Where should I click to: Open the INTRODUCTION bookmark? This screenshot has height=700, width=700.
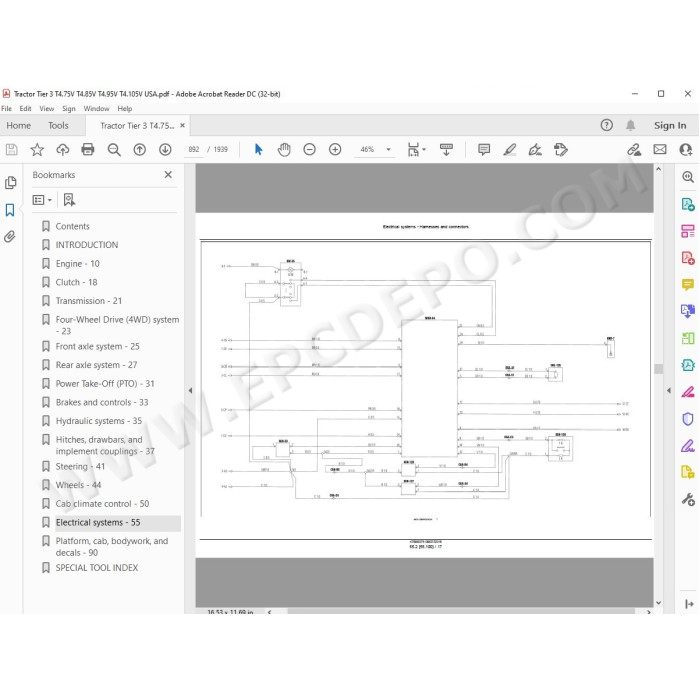point(87,245)
